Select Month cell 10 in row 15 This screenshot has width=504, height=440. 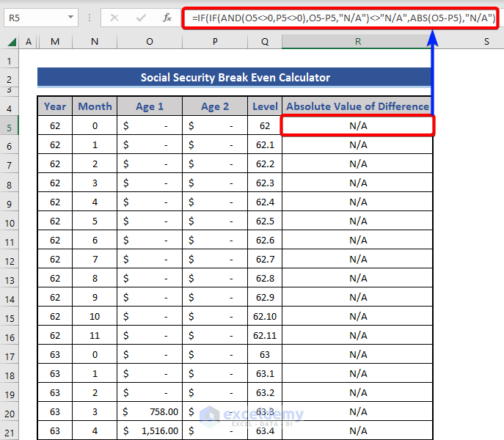(x=95, y=317)
